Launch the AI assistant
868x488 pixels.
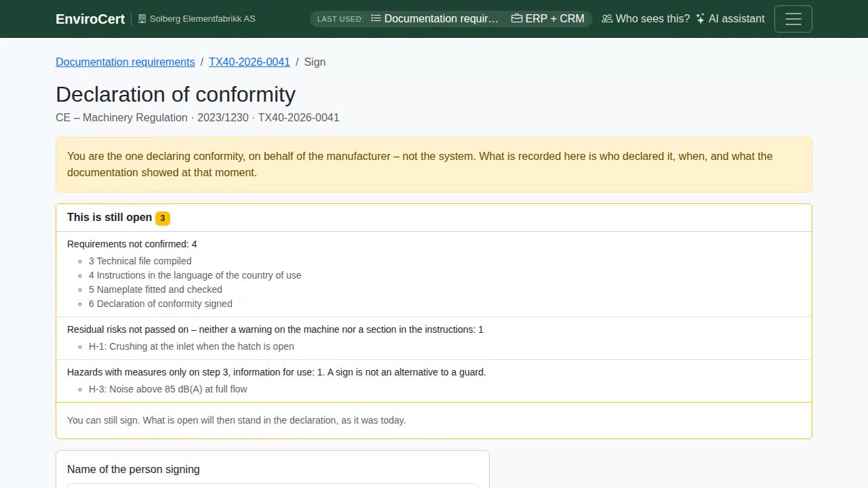pyautogui.click(x=730, y=18)
